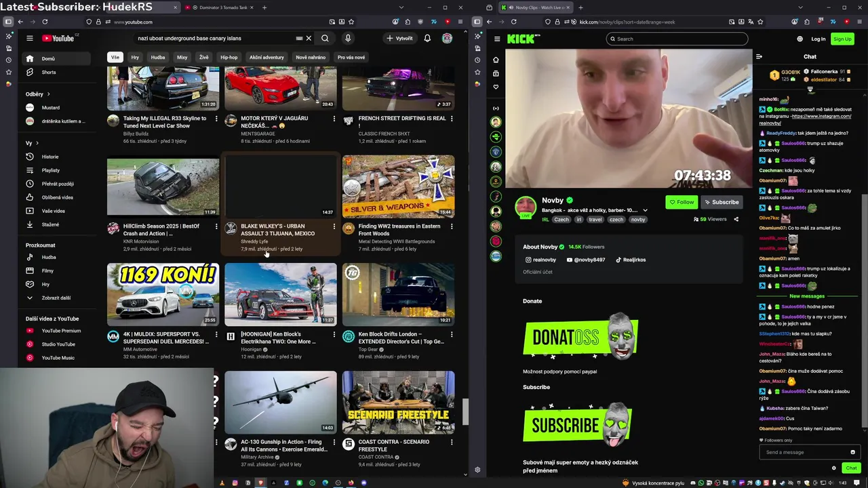Expand the stream title dropdown arrow
Viewport: 868px width, 488px height.
coord(645,210)
